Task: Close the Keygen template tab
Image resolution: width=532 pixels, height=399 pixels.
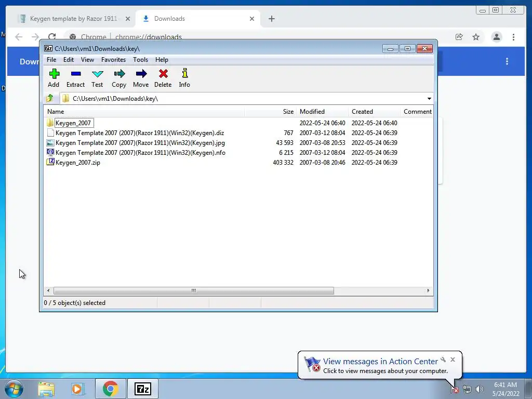Action: click(x=128, y=19)
